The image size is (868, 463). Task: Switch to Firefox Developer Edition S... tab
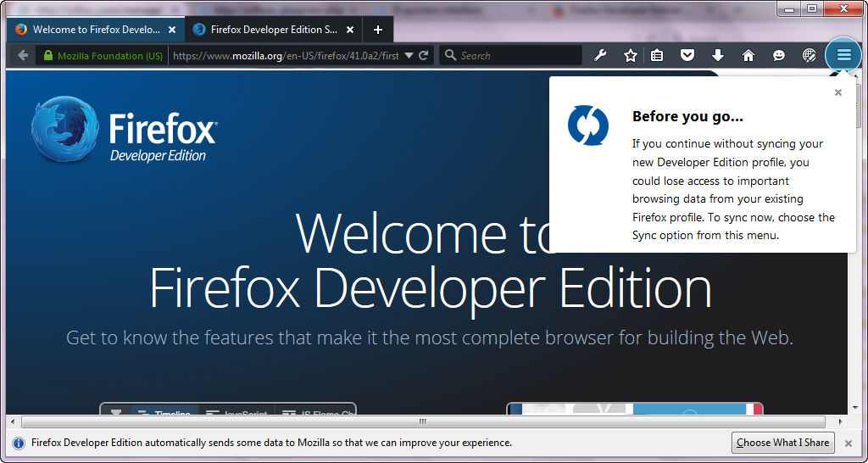[x=274, y=30]
